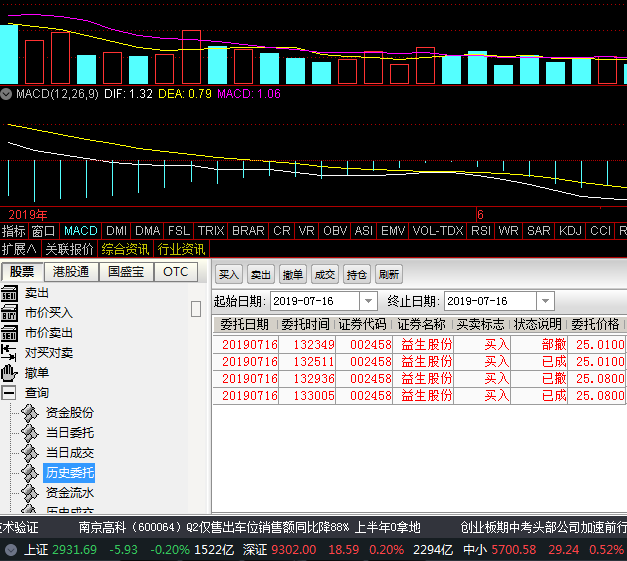
Task: Switch to the OTC tab
Action: (x=176, y=272)
